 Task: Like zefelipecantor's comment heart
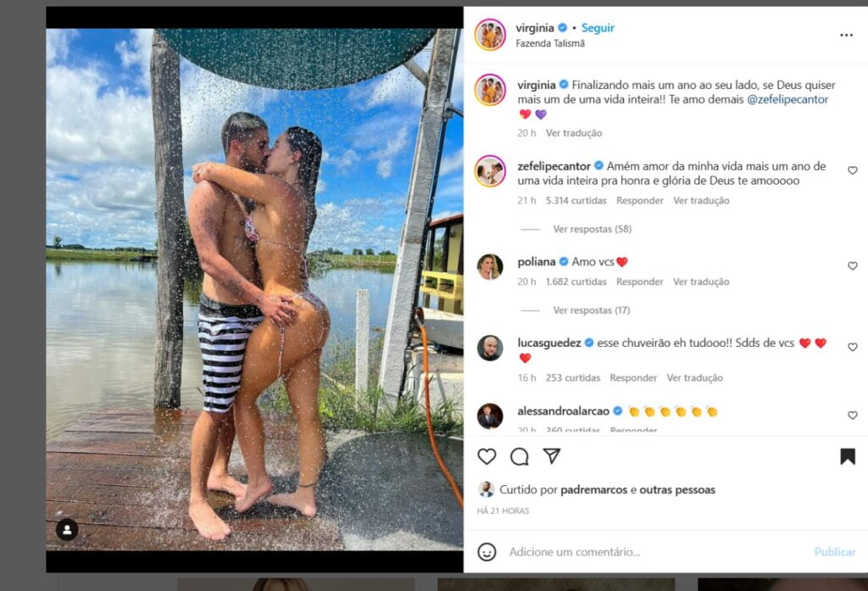(x=853, y=170)
